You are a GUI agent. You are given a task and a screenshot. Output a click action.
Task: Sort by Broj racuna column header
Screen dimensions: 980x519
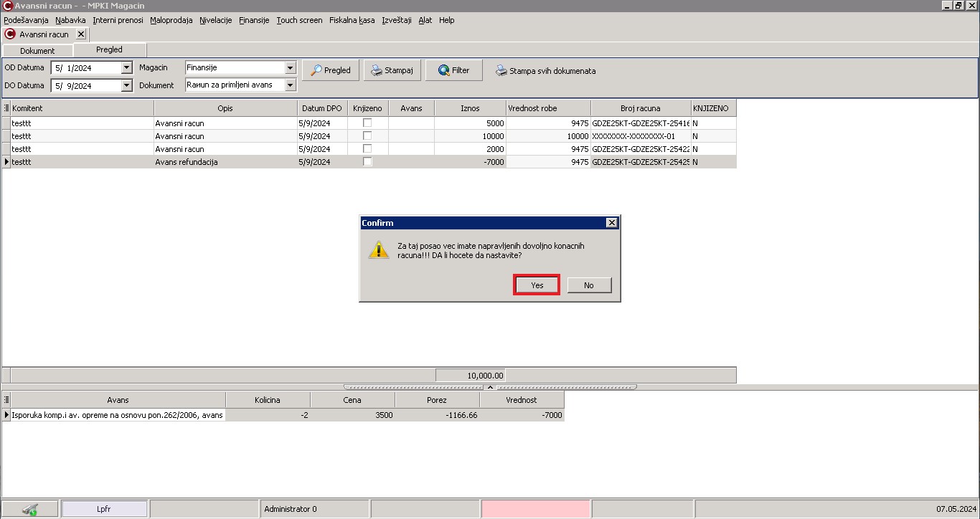(x=641, y=108)
